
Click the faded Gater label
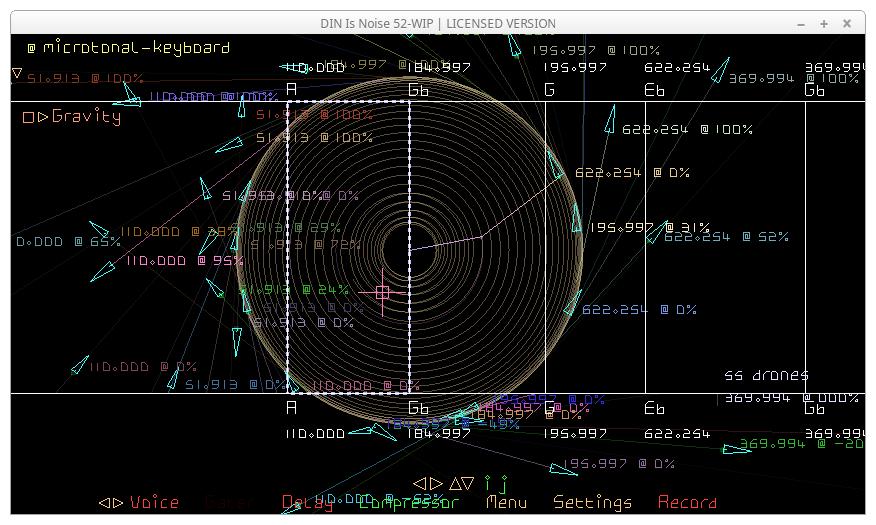coord(230,503)
